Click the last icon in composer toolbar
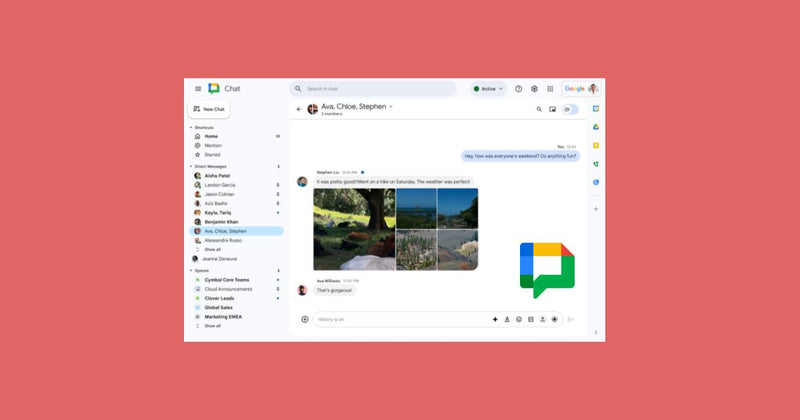This screenshot has height=420, width=800. [555, 319]
